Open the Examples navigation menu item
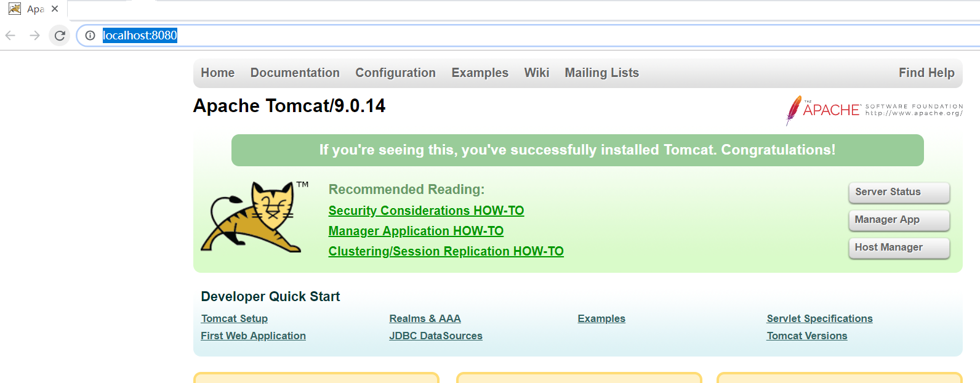This screenshot has height=383, width=980. (480, 73)
